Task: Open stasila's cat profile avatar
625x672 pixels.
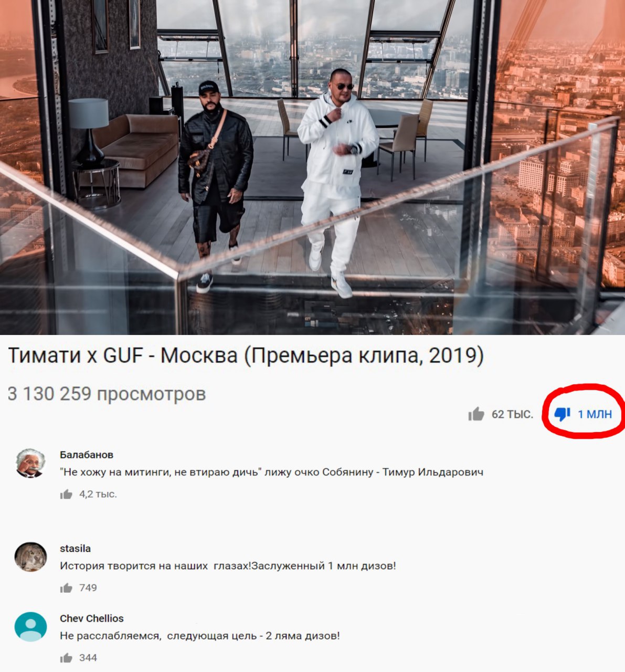Action: 30,557
